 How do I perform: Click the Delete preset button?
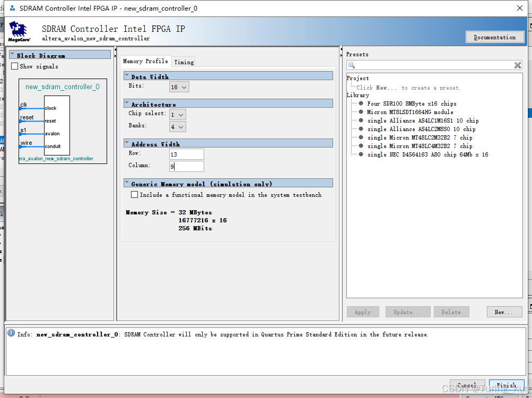[451, 312]
